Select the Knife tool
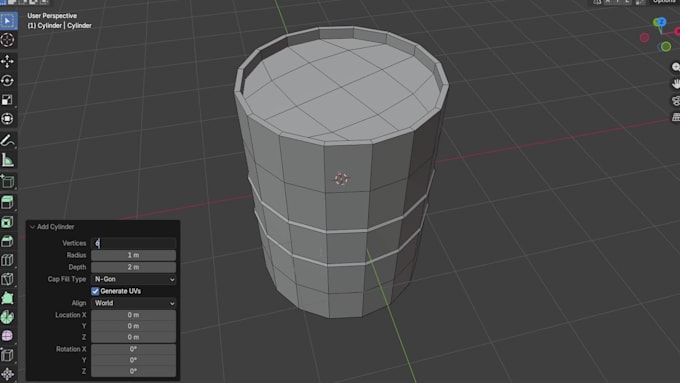The width and height of the screenshot is (680, 383). click(7, 279)
